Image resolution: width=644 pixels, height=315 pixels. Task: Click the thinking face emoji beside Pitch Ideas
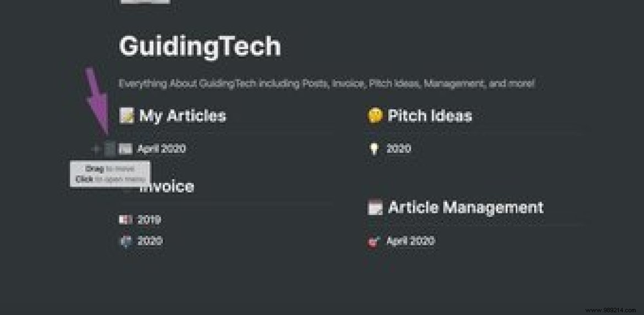pos(375,116)
